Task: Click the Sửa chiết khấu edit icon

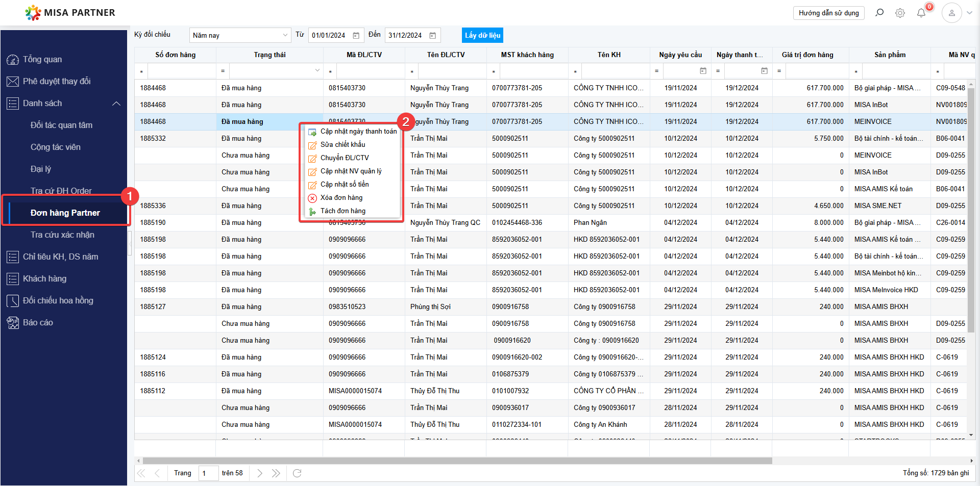Action: [x=312, y=145]
